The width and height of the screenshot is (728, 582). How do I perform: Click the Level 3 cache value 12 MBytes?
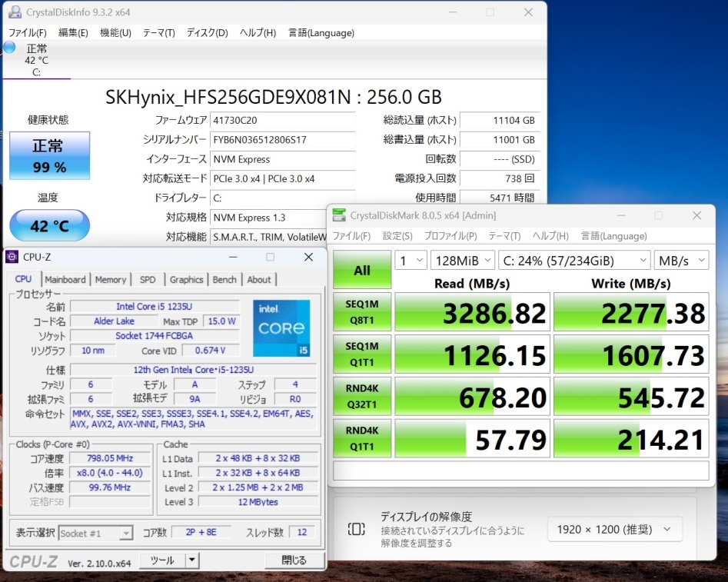click(258, 502)
